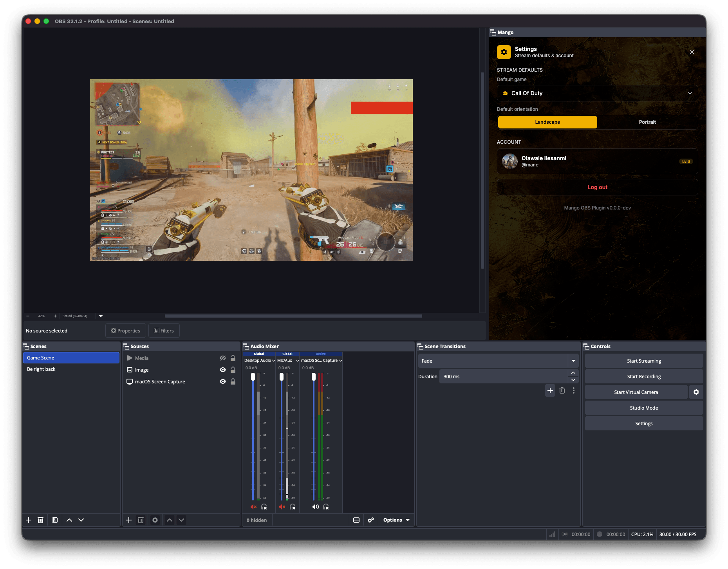The height and width of the screenshot is (569, 728).
Task: Close the Mango Settings panel
Action: (x=692, y=52)
